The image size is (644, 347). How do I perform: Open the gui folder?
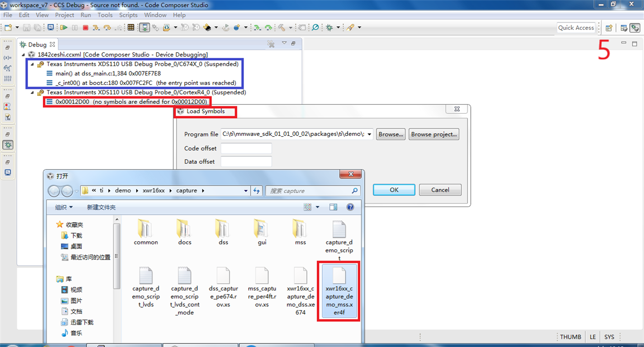tap(262, 232)
